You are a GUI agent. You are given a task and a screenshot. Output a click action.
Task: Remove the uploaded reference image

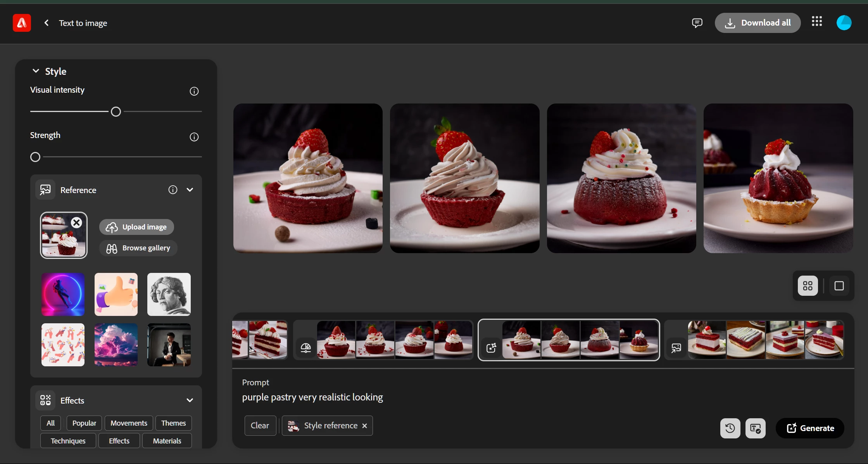point(77,223)
